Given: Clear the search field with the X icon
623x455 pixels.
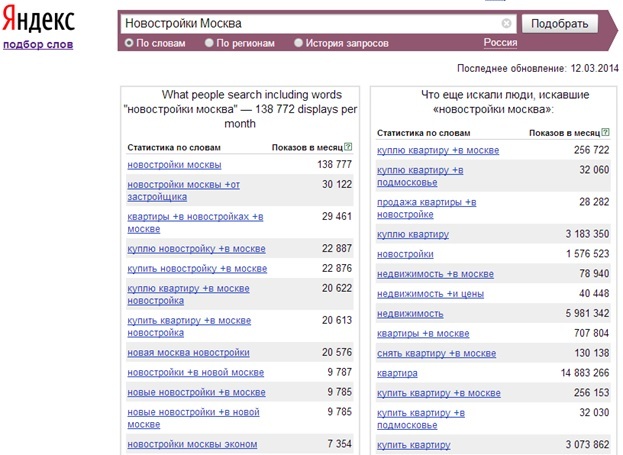Looking at the screenshot, I should [x=506, y=23].
